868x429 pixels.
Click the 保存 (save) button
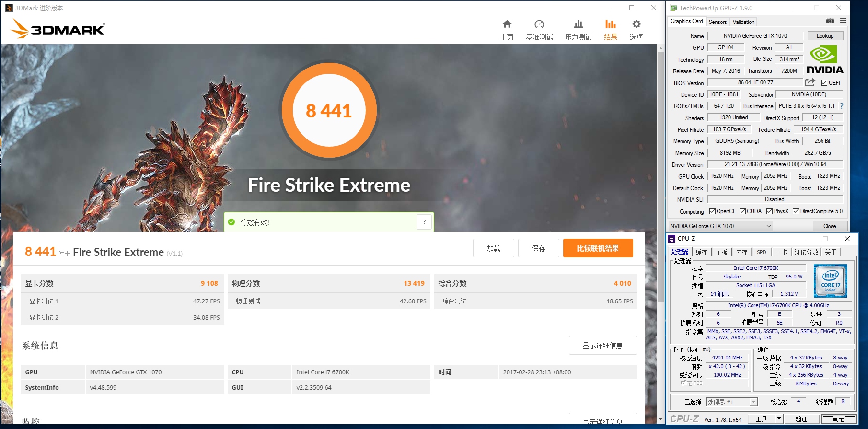tap(538, 248)
